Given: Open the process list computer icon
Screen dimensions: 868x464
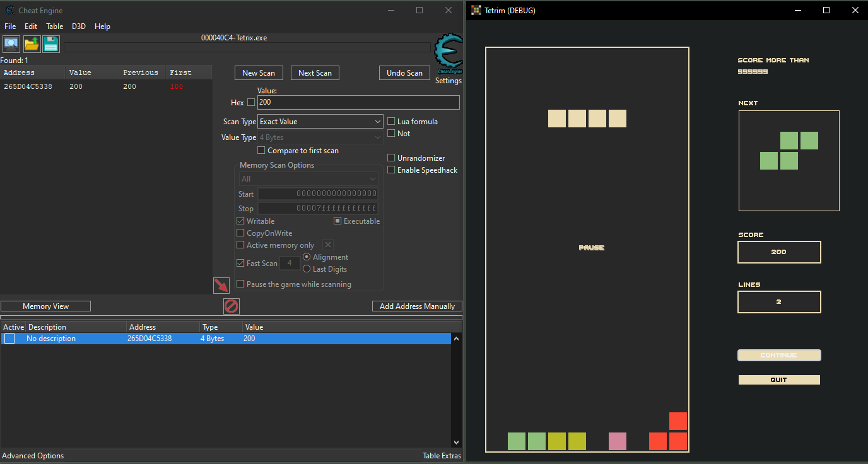Looking at the screenshot, I should [x=11, y=44].
